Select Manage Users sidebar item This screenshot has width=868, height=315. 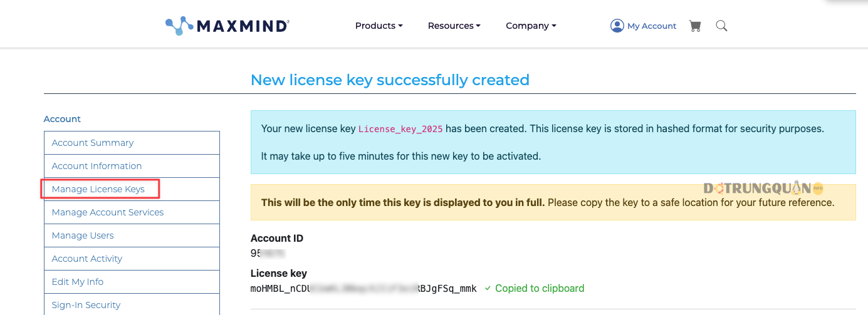click(x=132, y=235)
